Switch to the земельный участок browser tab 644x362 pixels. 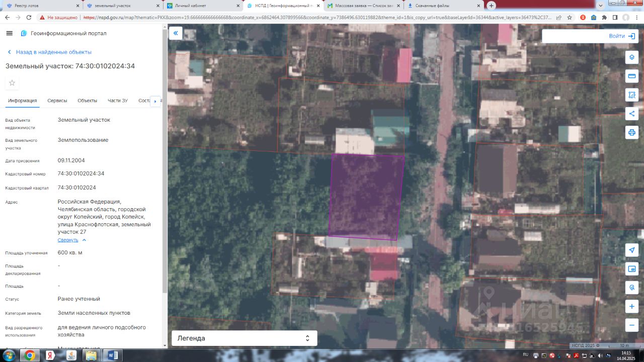click(122, 6)
